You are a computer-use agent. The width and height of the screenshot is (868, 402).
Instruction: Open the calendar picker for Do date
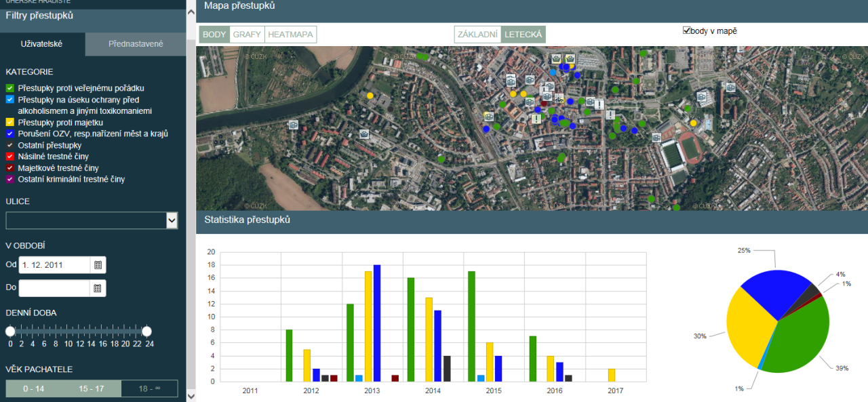click(x=98, y=288)
